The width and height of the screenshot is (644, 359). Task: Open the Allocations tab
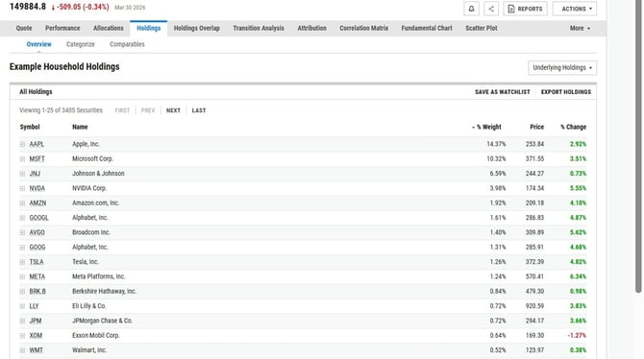[108, 28]
